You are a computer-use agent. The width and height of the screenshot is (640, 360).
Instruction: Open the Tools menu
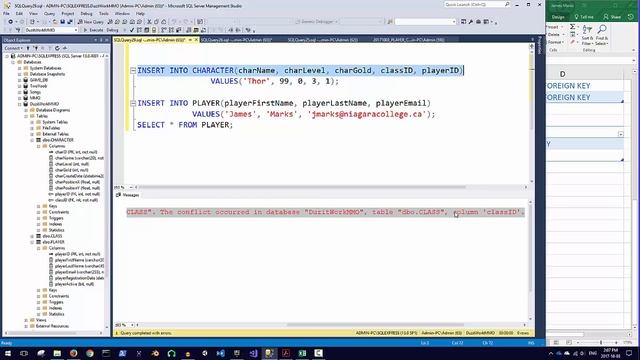click(x=104, y=13)
